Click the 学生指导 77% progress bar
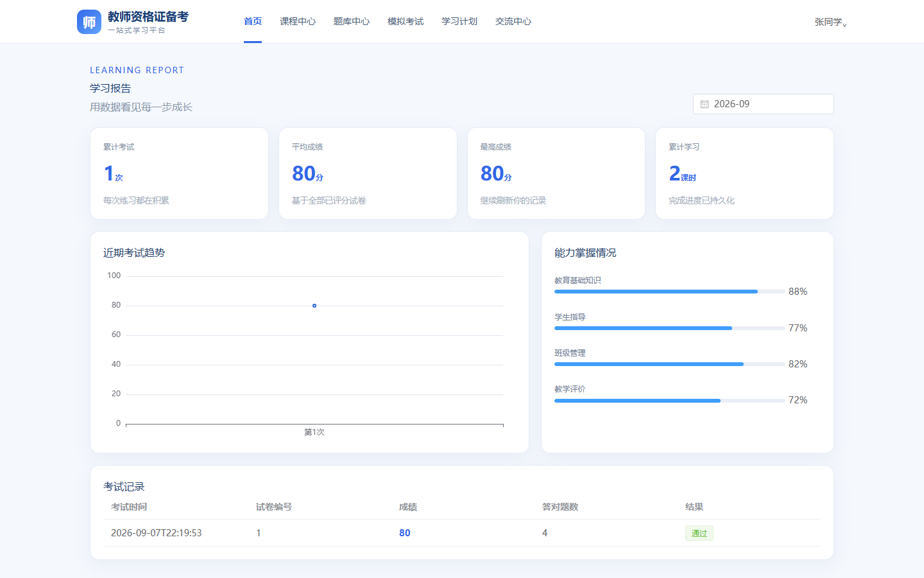The width and height of the screenshot is (924, 578). (670, 328)
